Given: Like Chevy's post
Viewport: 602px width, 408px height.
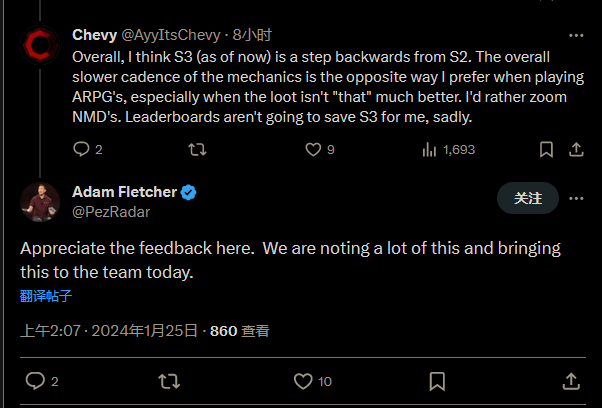Looking at the screenshot, I should (x=313, y=149).
